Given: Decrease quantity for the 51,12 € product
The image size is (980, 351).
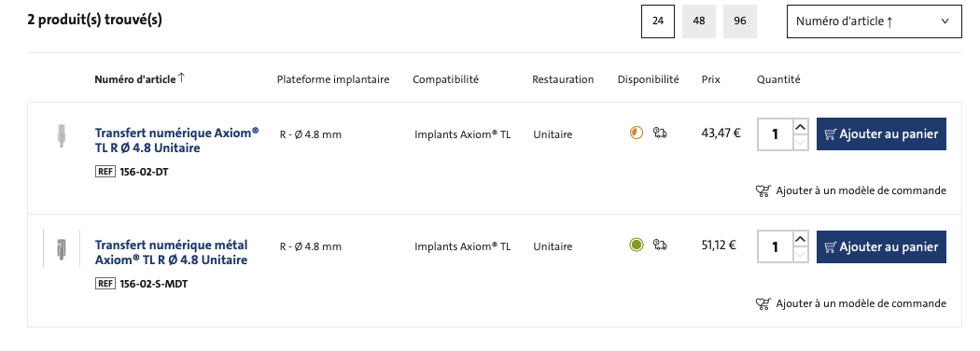Looking at the screenshot, I should click(800, 254).
